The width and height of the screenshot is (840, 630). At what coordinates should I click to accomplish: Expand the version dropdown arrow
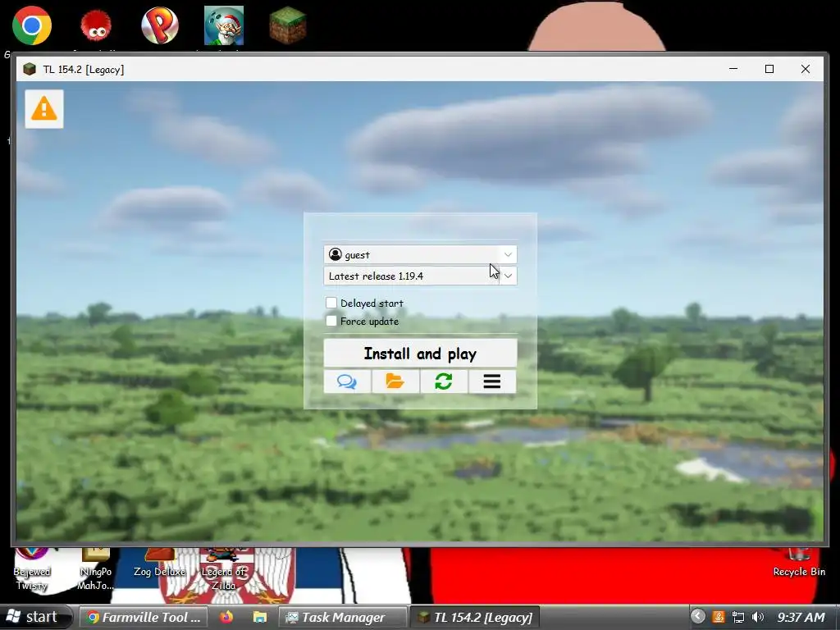tap(508, 276)
